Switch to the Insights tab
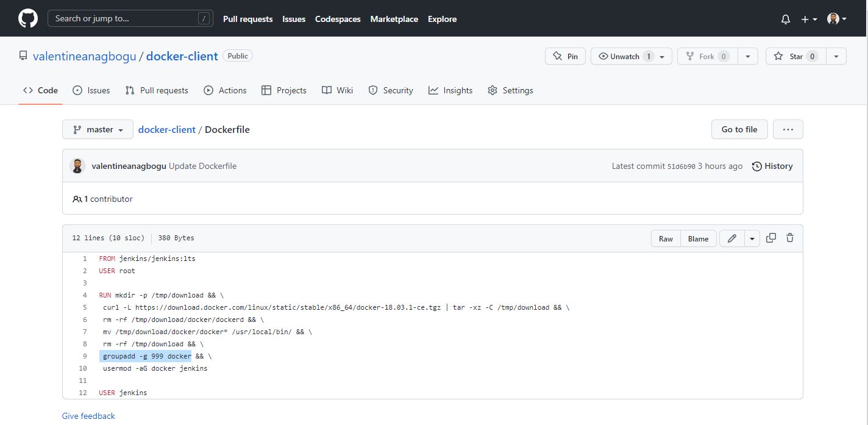The image size is (868, 425). coord(450,90)
